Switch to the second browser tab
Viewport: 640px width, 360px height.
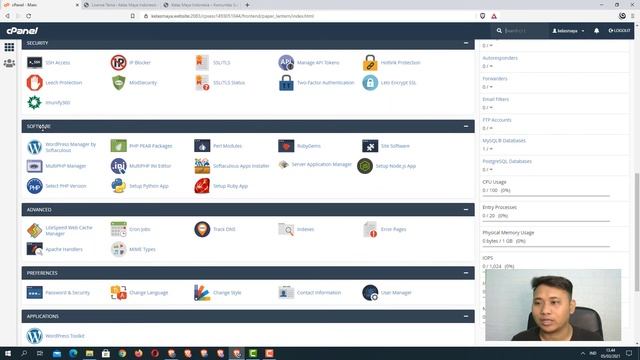coord(120,5)
